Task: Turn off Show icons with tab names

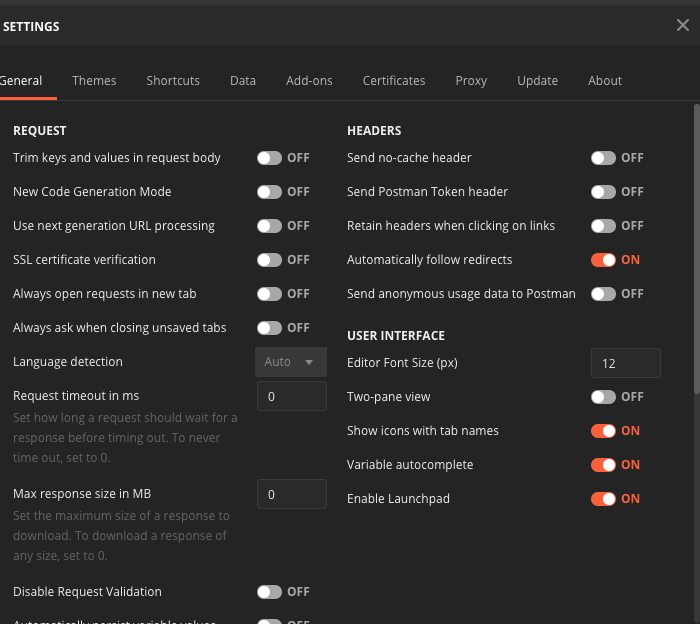Action: 603,431
